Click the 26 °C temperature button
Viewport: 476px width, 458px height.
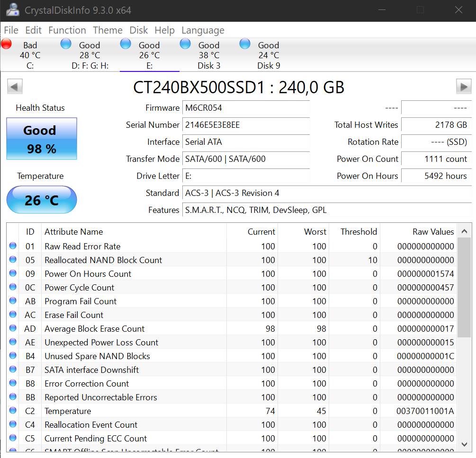click(x=42, y=200)
